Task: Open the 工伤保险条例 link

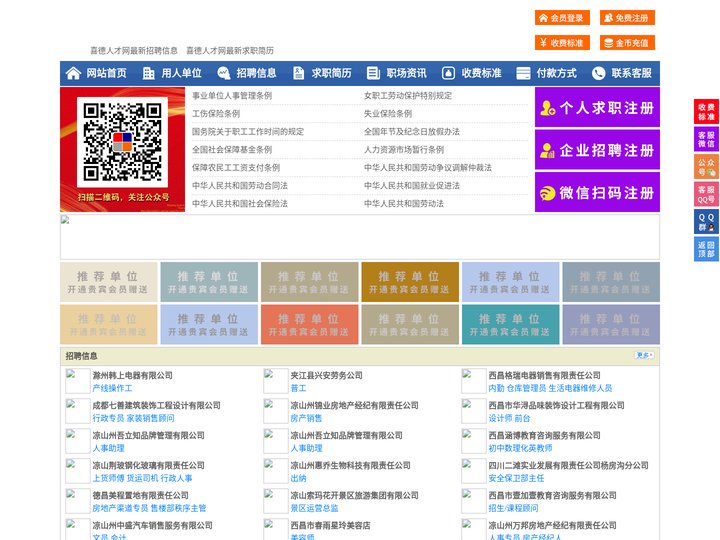Action: point(216,113)
